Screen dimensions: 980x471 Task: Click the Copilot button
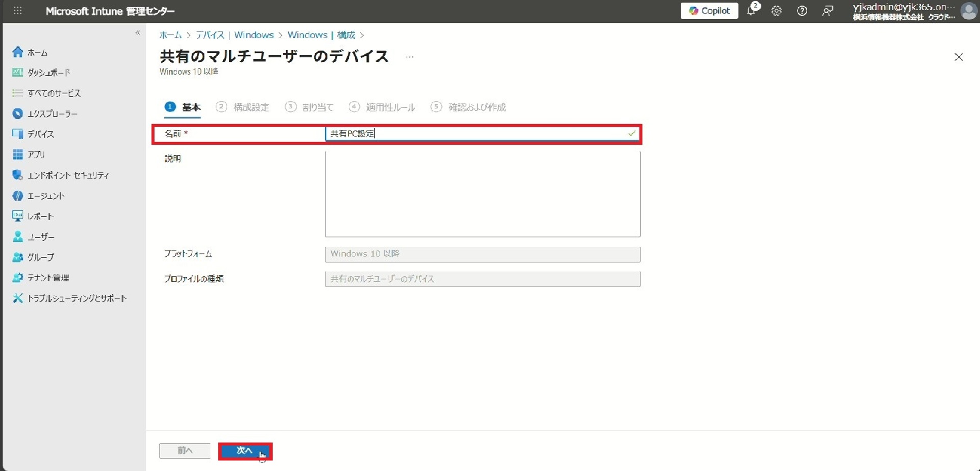pos(709,11)
